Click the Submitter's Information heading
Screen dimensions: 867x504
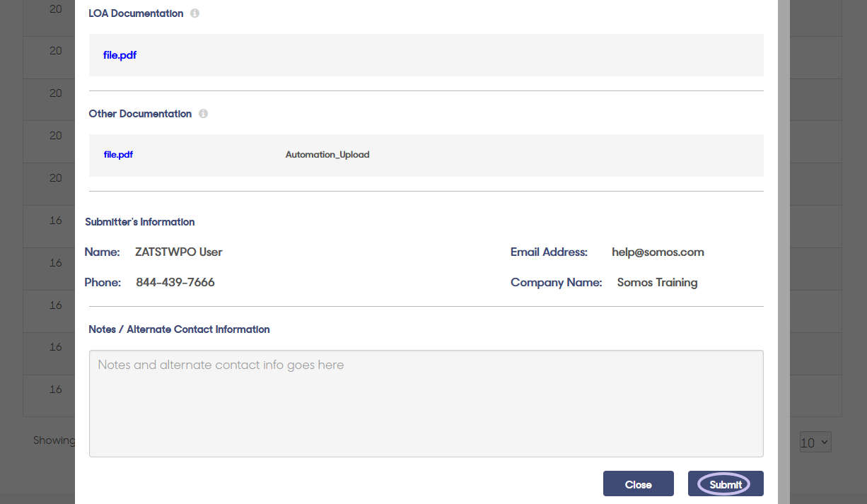pyautogui.click(x=139, y=221)
